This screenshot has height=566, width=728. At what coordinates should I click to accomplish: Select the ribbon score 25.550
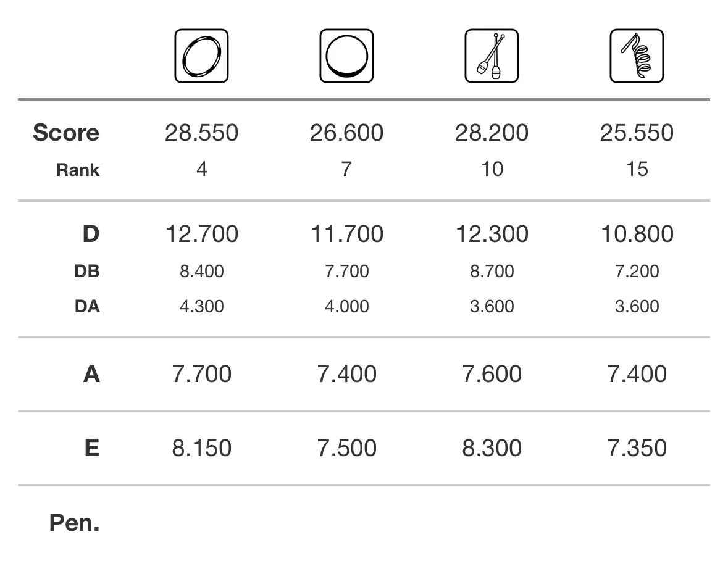(637, 133)
